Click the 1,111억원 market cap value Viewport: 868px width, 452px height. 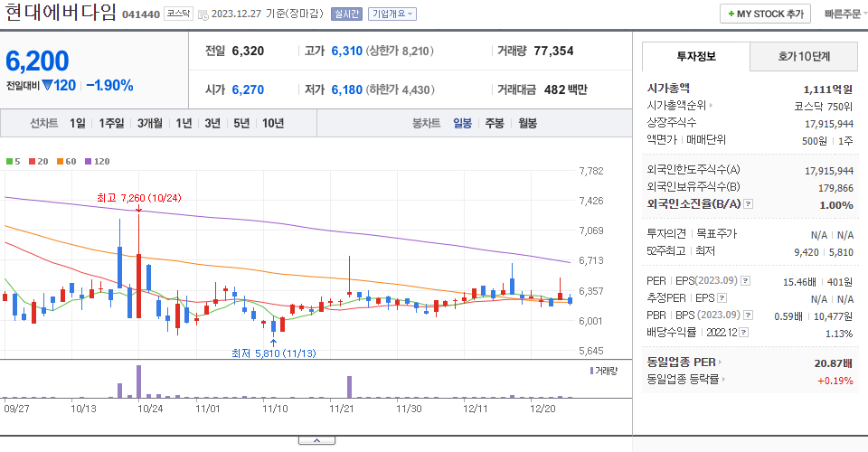tap(828, 89)
